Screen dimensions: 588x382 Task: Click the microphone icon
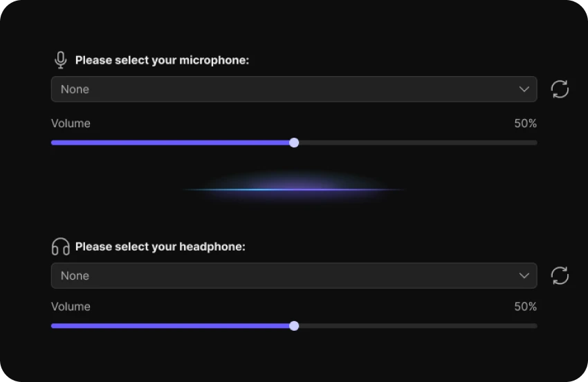pyautogui.click(x=61, y=60)
